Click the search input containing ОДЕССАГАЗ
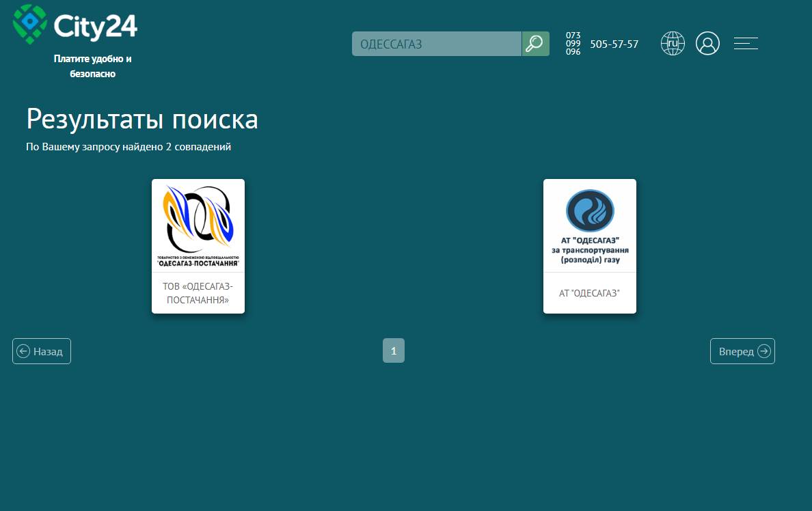 [436, 43]
